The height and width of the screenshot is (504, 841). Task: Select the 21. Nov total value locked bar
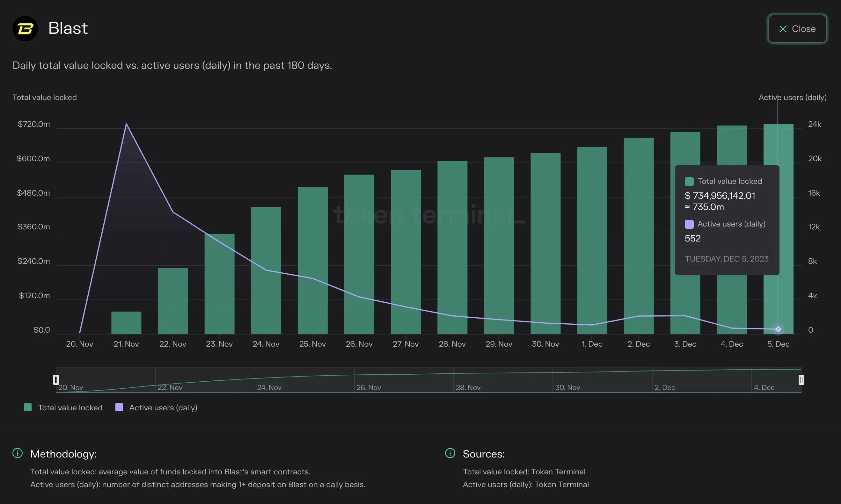126,323
